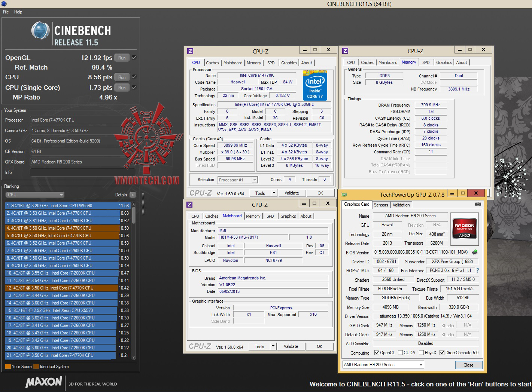This screenshot has height=392, width=532.
Task: Click the Tools button in the Motherboard CPU-Z window
Action: coord(259,346)
